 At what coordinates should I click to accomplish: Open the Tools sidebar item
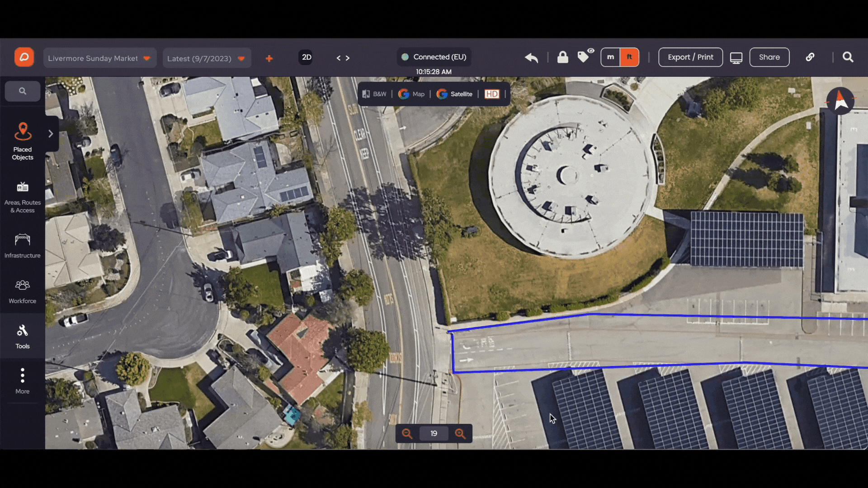(x=23, y=337)
